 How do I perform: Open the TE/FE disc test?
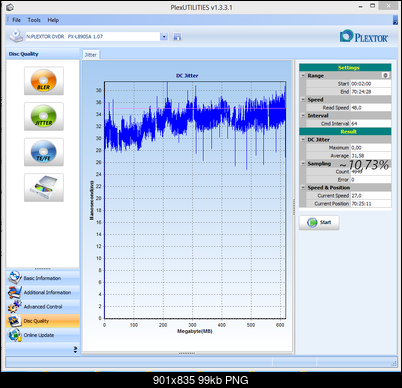[x=44, y=152]
